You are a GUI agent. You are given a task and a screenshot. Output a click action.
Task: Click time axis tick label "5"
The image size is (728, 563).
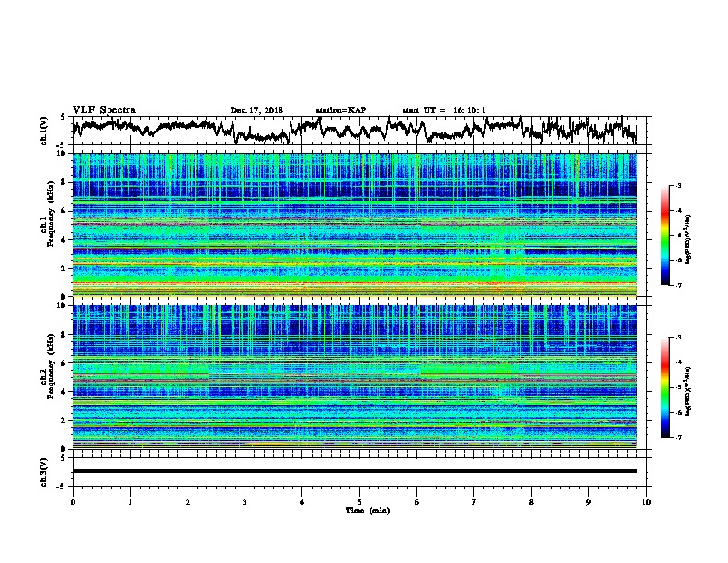click(x=359, y=502)
